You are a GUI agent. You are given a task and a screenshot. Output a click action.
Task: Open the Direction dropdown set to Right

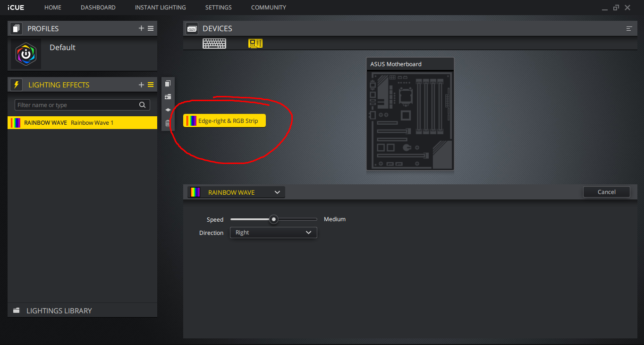273,233
